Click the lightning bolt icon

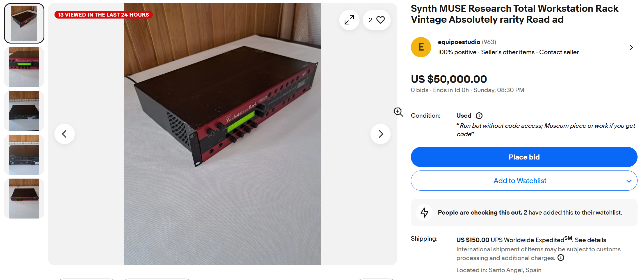[424, 213]
